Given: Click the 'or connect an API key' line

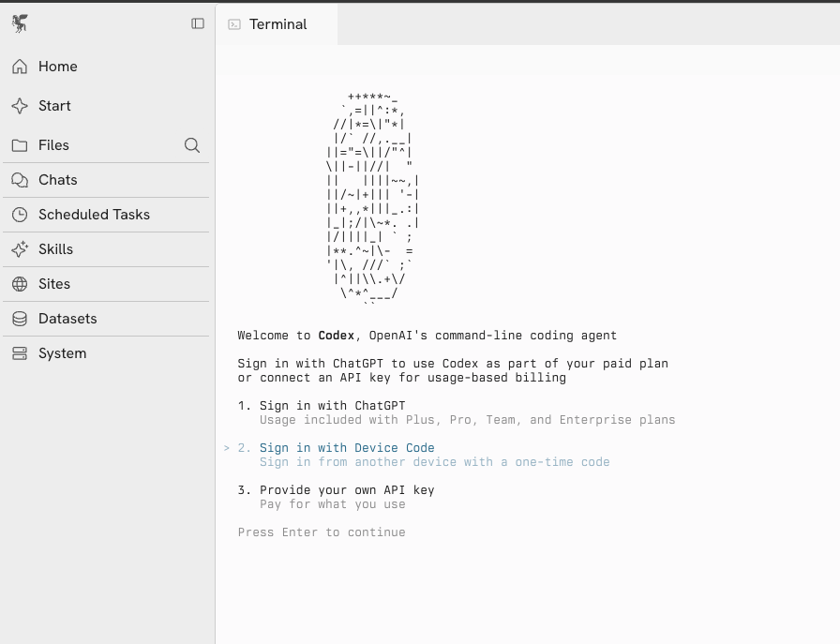Looking at the screenshot, I should (x=402, y=378).
